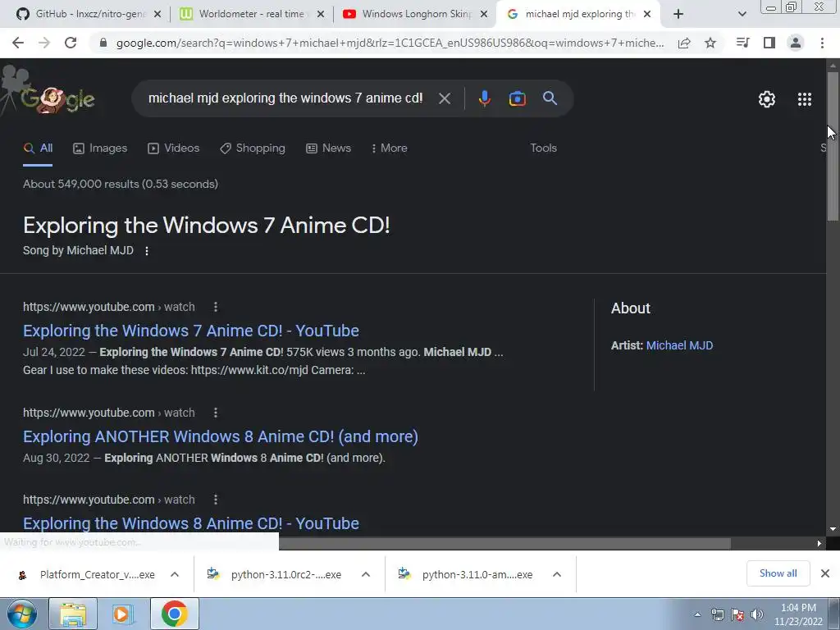840x630 pixels.
Task: Open python-3.11.0rc2 download options arrow
Action: click(x=366, y=574)
